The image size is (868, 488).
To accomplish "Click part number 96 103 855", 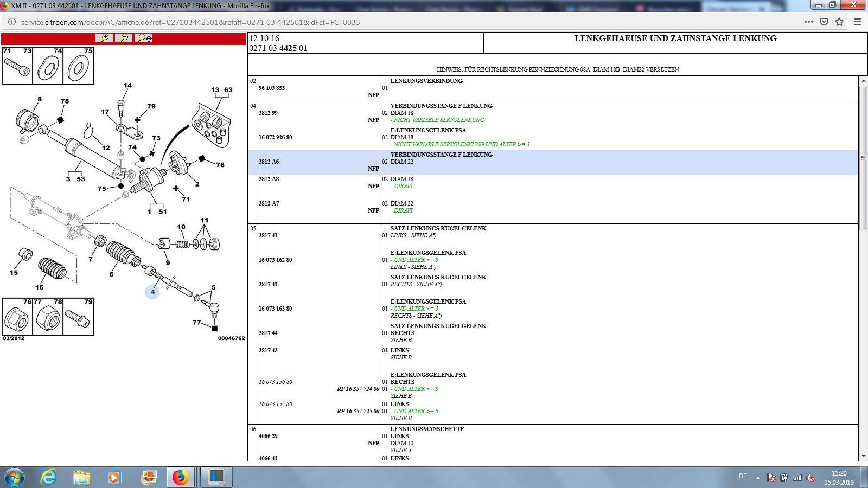I will tap(272, 88).
